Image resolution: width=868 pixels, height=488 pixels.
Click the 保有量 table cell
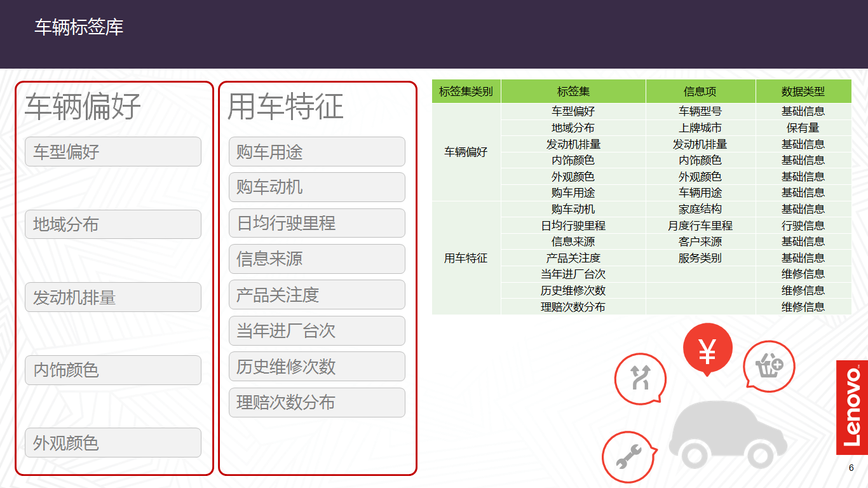[x=803, y=128]
